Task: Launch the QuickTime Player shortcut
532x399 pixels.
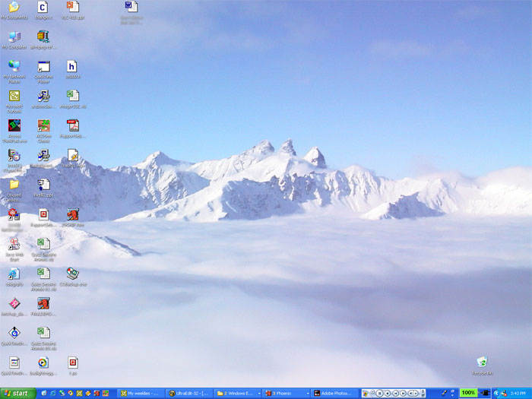Action: click(x=43, y=67)
